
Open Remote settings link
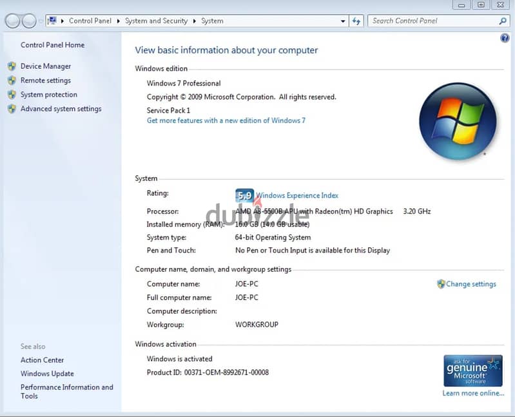(x=46, y=81)
